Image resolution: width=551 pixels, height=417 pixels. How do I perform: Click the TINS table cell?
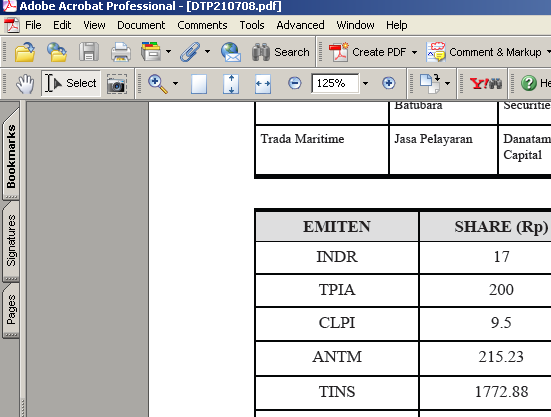337,392
